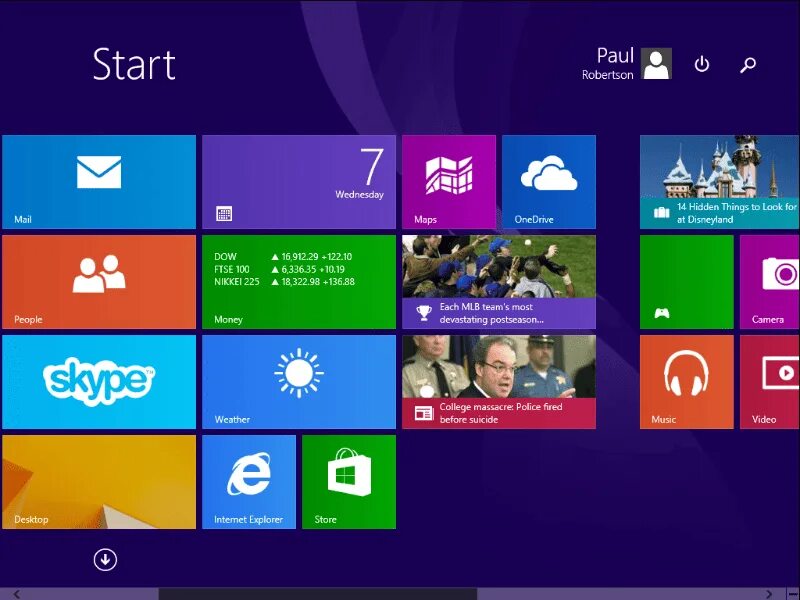Open the OneDrive tile
This screenshot has height=600, width=800.
549,182
